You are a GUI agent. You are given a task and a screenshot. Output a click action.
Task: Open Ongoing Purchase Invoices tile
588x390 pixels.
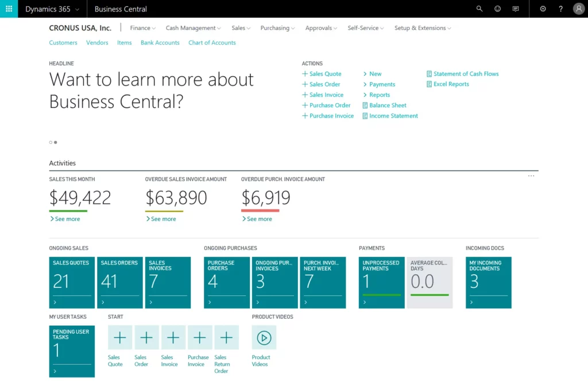[274, 283]
